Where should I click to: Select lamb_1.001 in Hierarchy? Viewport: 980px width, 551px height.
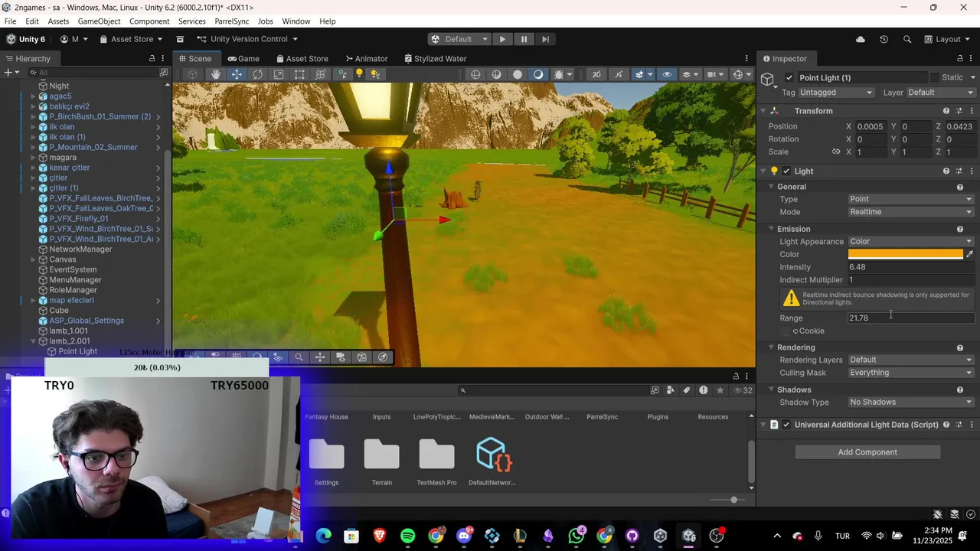click(68, 331)
